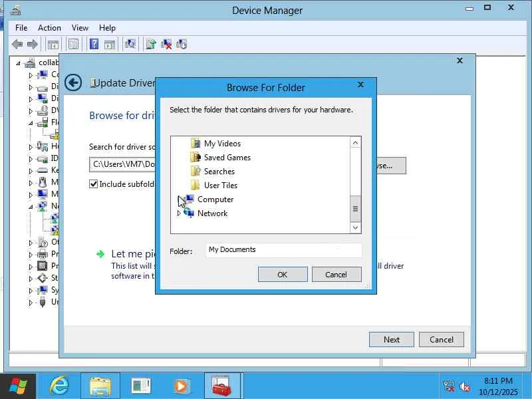Click the network tray icon
This screenshot has width=532, height=399.
click(448, 386)
